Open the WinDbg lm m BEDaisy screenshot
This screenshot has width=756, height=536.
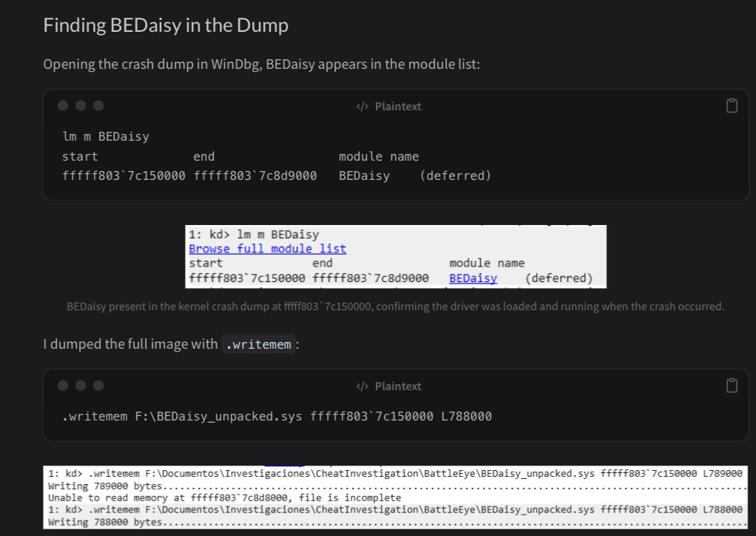pos(396,257)
